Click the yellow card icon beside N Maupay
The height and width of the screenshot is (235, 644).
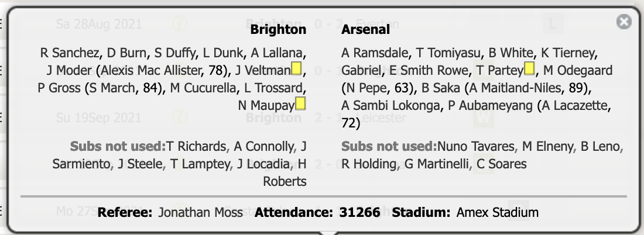pyautogui.click(x=300, y=103)
